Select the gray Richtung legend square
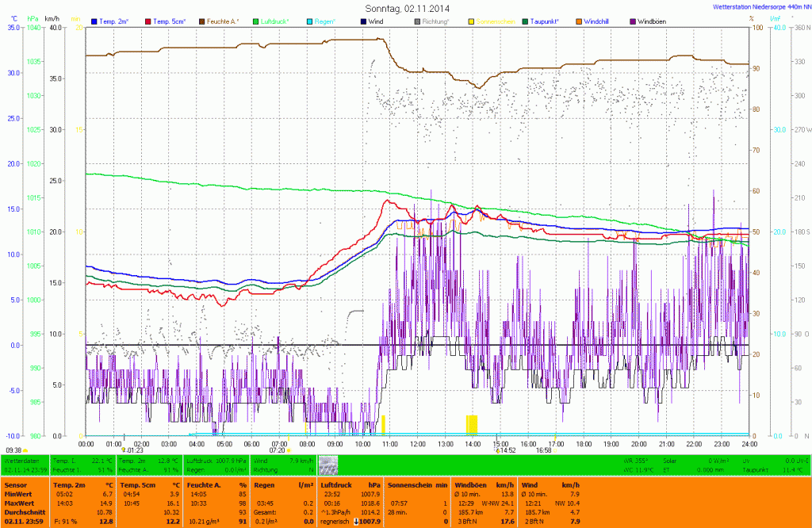Image resolution: width=812 pixels, height=528 pixels. [417, 21]
